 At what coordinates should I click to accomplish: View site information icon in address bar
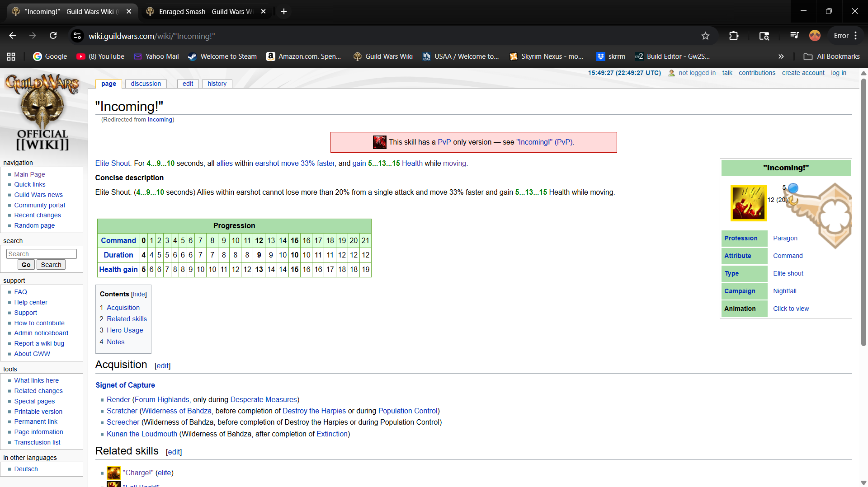(77, 36)
